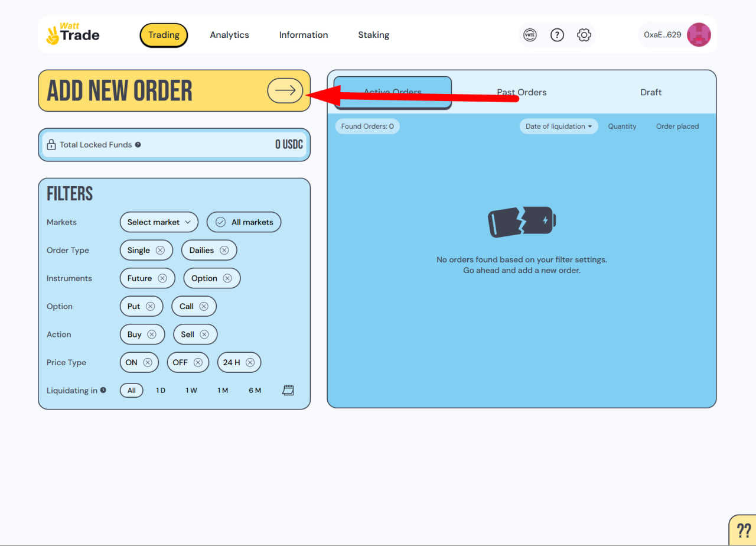Click the FILTERS heading

tap(70, 194)
